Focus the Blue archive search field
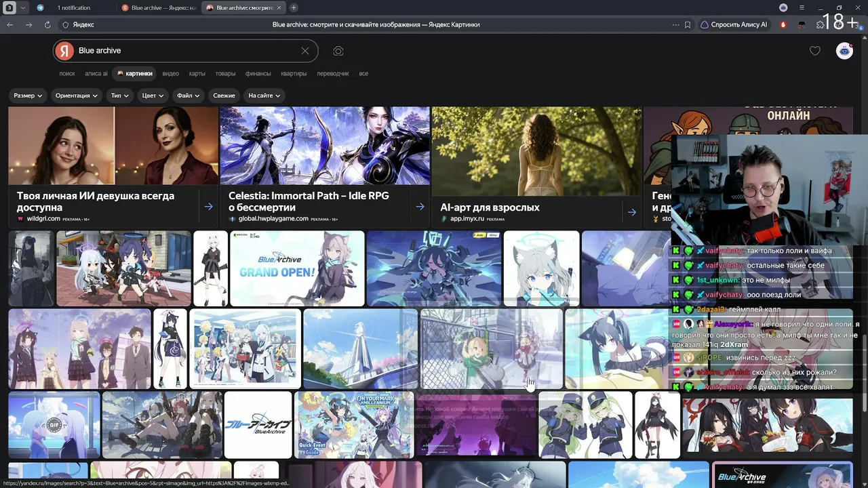Image resolution: width=868 pixels, height=488 pixels. point(186,51)
